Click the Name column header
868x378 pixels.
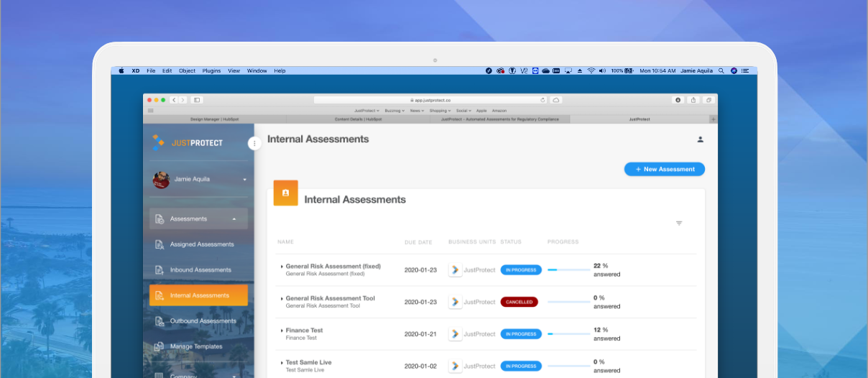[286, 242]
